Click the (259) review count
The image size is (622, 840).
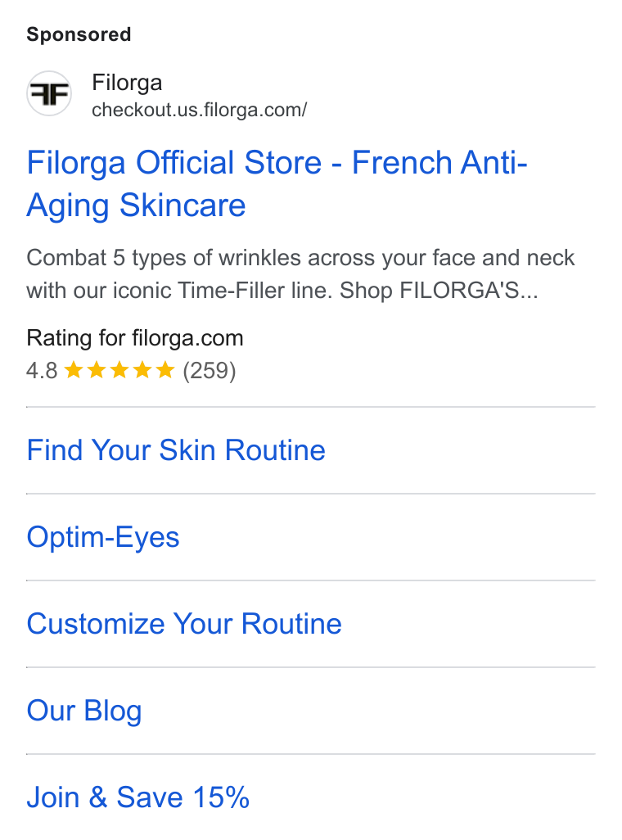tap(210, 370)
